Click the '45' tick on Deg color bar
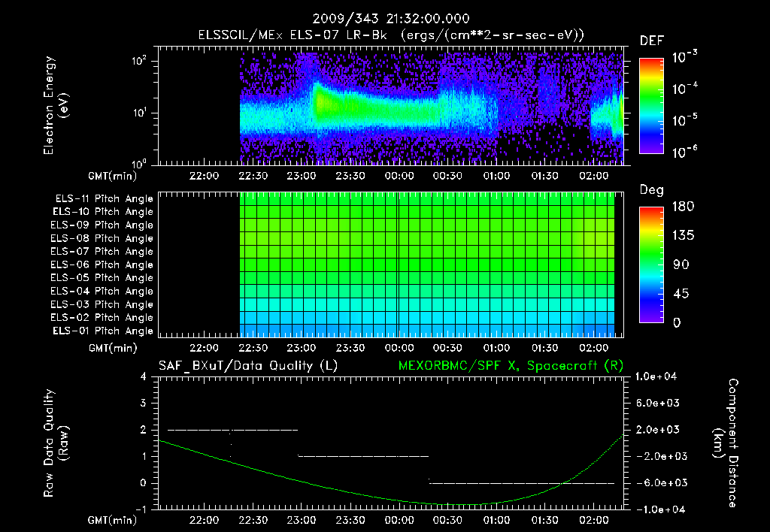 coord(681,294)
